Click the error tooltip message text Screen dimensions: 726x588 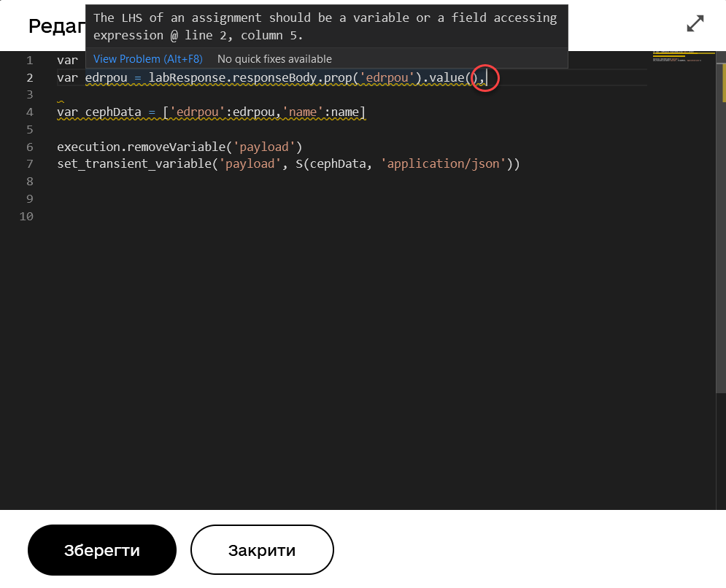[x=325, y=26]
